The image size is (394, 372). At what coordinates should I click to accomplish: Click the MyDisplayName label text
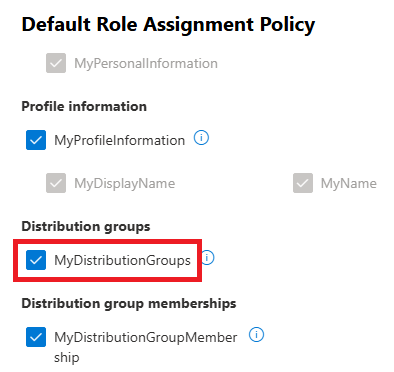[x=124, y=183]
